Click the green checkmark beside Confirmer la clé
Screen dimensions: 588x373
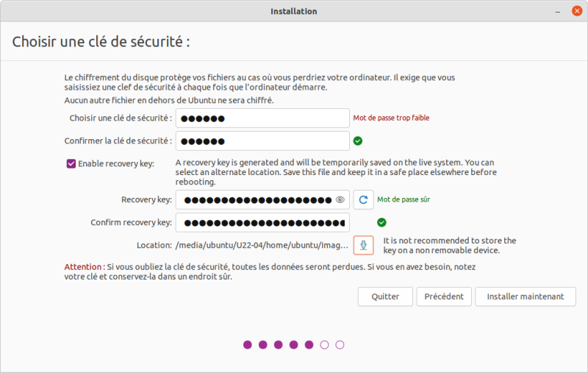(358, 141)
